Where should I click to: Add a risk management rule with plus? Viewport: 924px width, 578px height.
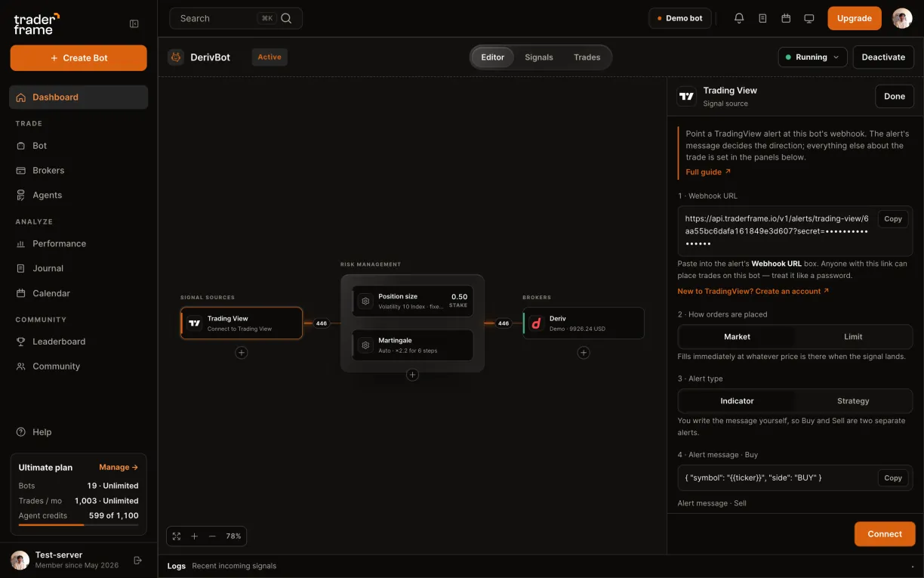click(412, 375)
